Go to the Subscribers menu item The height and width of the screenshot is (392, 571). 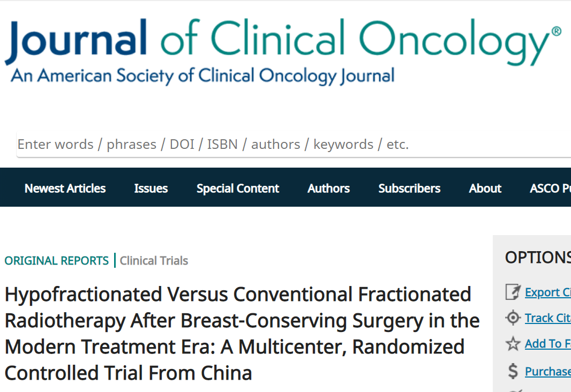pos(409,189)
